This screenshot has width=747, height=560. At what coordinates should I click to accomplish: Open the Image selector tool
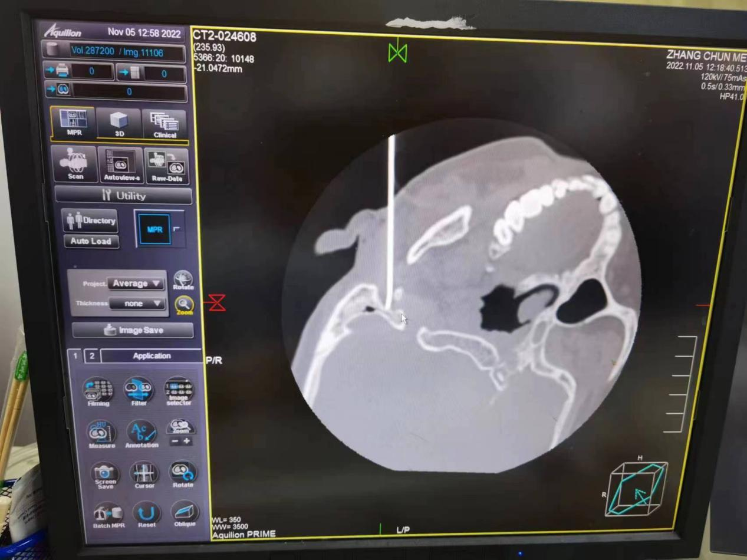tap(179, 388)
